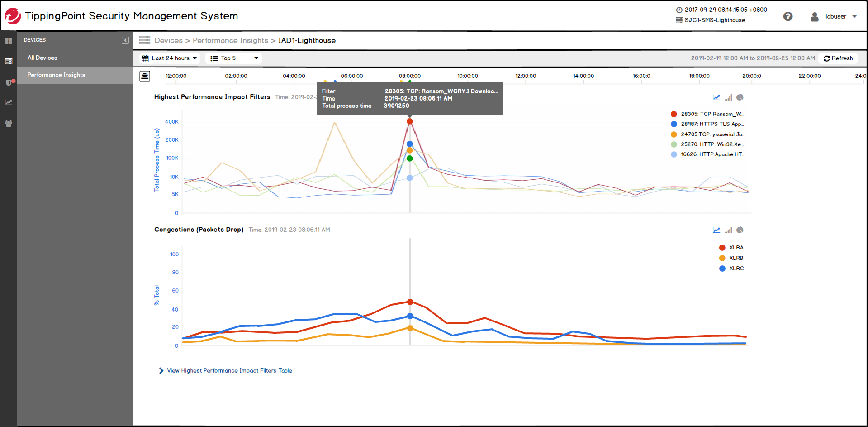
Task: Switch filters chart to pie view
Action: click(740, 97)
